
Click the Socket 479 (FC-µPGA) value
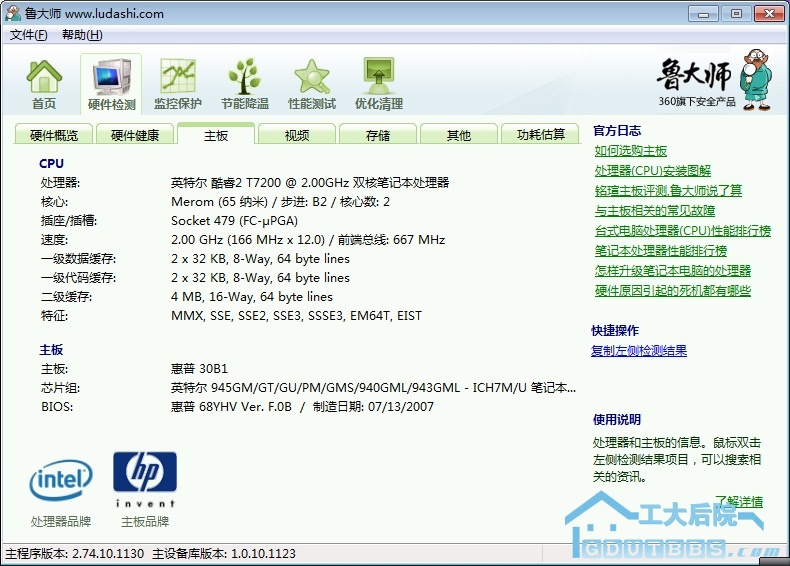tap(234, 221)
